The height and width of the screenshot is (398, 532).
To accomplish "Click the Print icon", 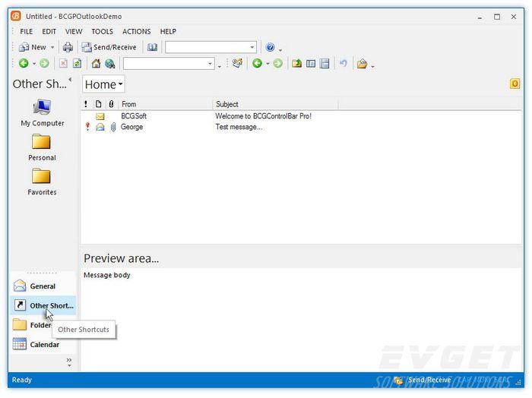I will 68,47.
